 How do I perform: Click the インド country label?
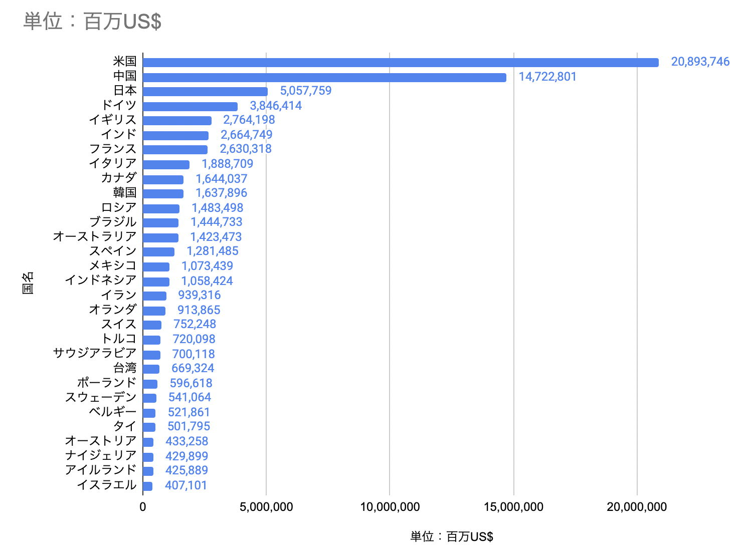(x=118, y=134)
